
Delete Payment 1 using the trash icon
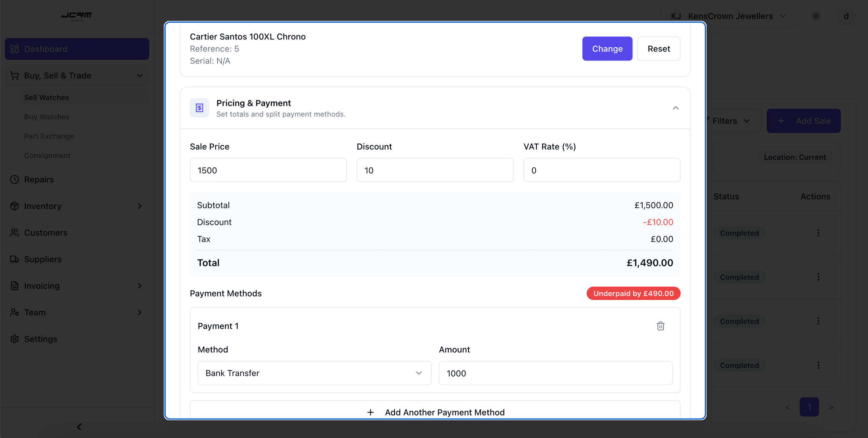point(660,326)
